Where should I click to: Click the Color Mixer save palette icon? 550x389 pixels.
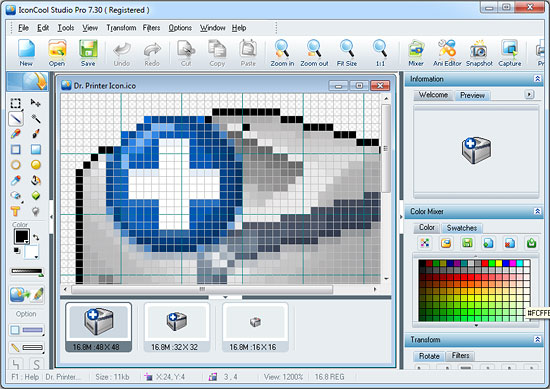[467, 243]
